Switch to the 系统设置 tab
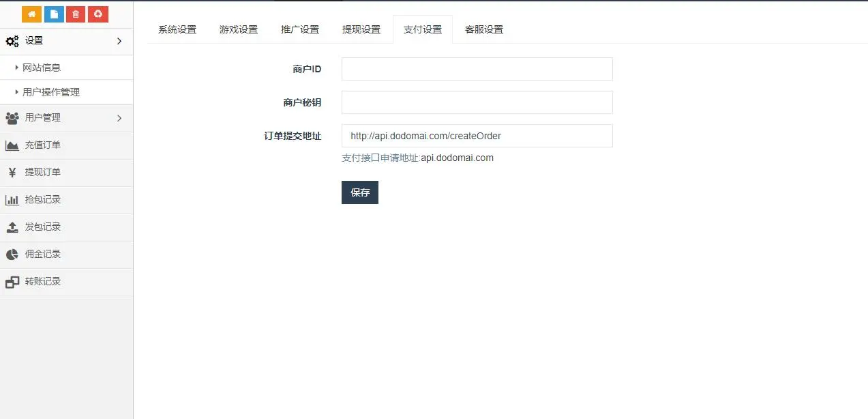 (177, 29)
